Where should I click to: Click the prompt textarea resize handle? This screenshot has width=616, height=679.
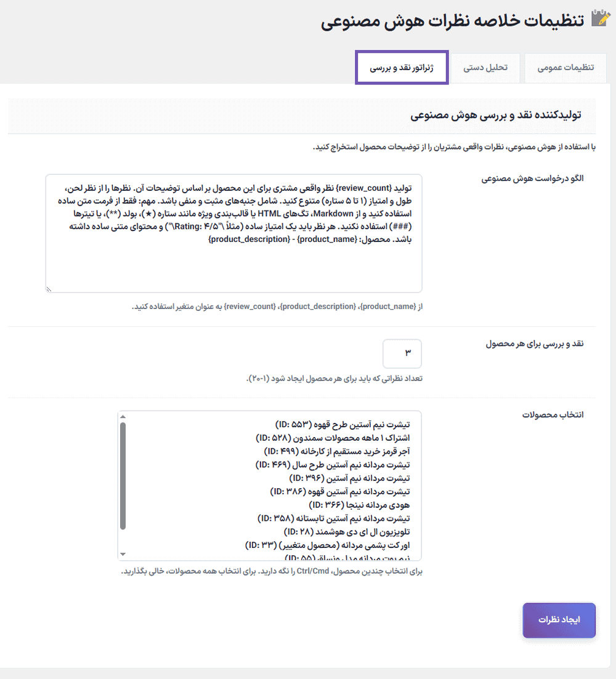pyautogui.click(x=49, y=288)
